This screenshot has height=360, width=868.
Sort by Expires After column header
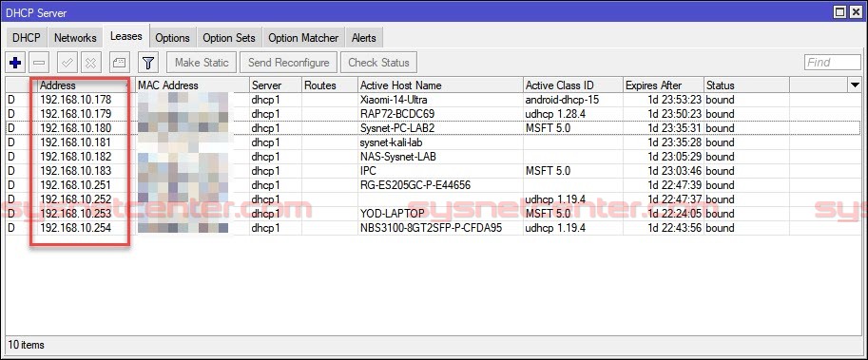[664, 85]
